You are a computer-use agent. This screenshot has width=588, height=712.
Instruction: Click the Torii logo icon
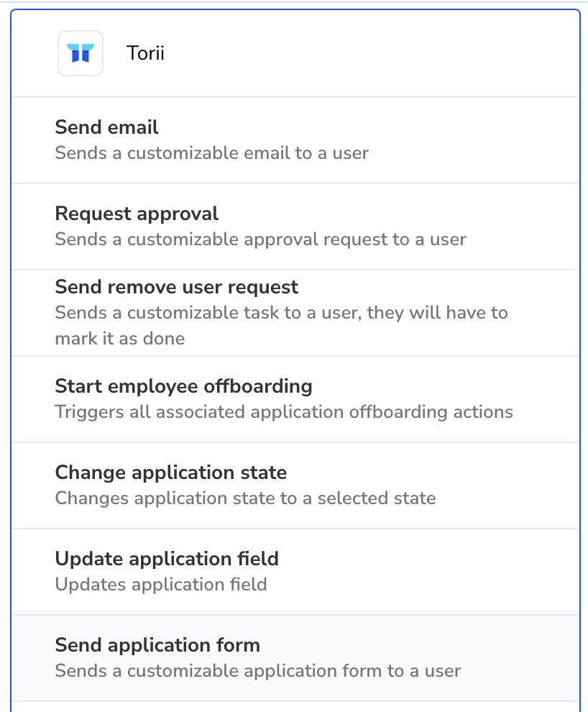pyautogui.click(x=81, y=53)
